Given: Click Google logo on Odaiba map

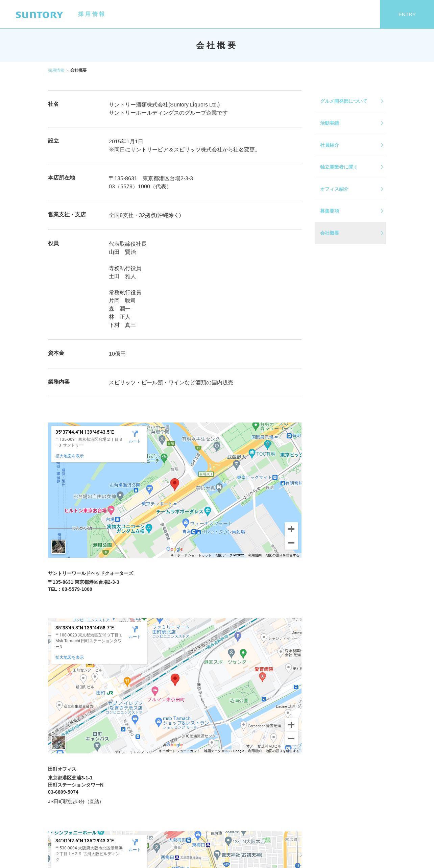Looking at the screenshot, I should pyautogui.click(x=174, y=549).
